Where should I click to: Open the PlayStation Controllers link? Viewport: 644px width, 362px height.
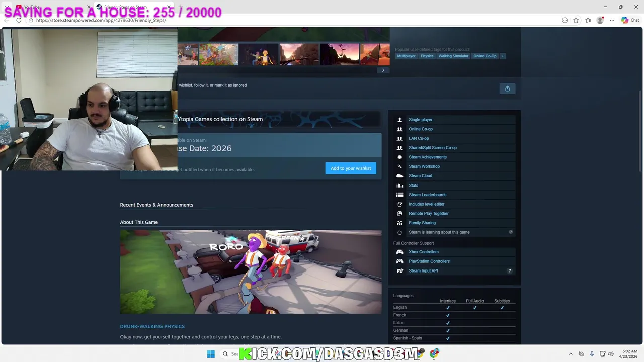[x=429, y=261]
